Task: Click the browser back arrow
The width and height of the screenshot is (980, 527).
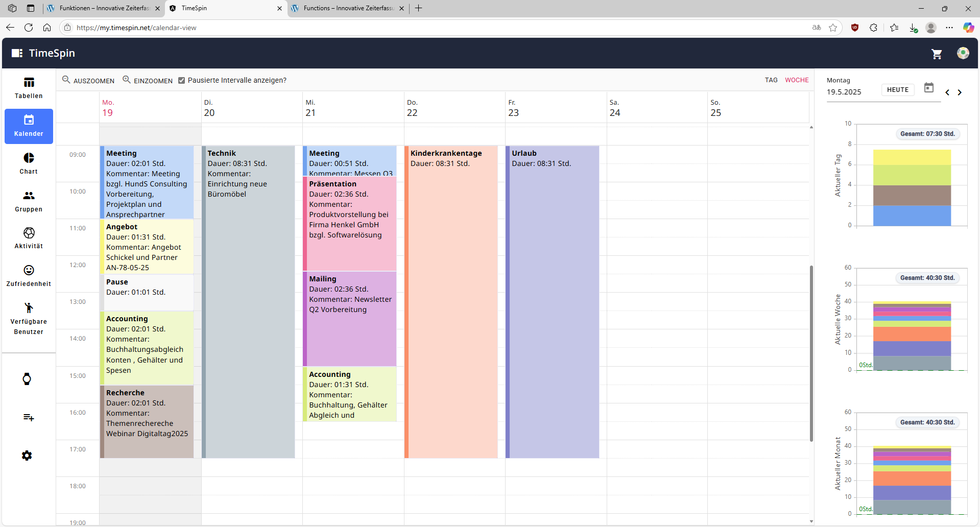Action: (10, 28)
